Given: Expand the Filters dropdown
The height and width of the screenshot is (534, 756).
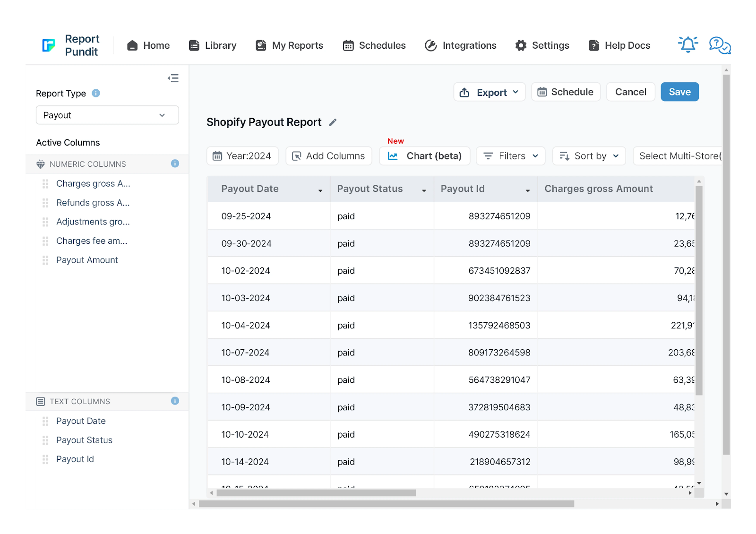Looking at the screenshot, I should click(x=511, y=156).
